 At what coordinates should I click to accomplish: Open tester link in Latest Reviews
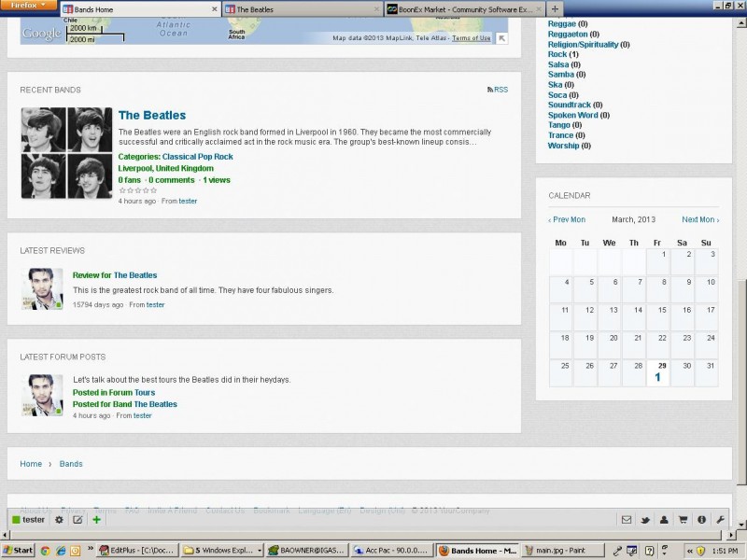pyautogui.click(x=155, y=305)
